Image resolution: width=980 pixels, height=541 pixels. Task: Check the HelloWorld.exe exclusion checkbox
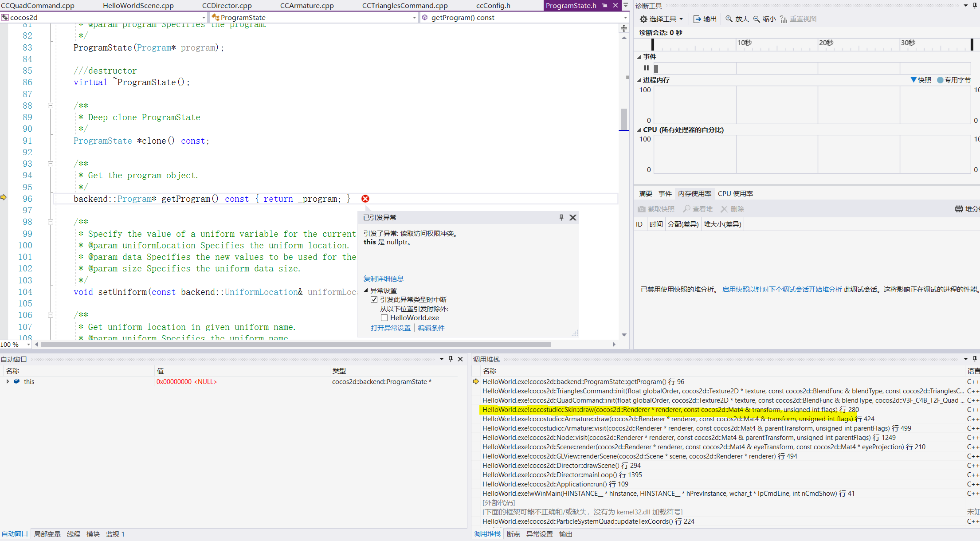(x=384, y=318)
